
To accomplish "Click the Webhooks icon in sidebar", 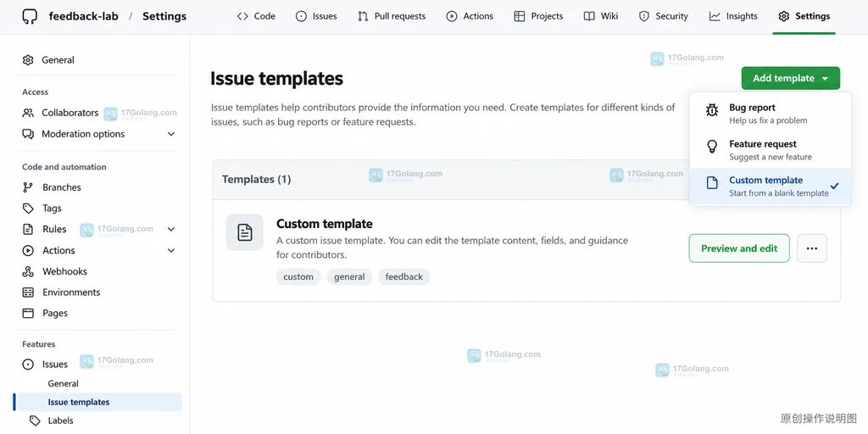I will click(x=28, y=271).
